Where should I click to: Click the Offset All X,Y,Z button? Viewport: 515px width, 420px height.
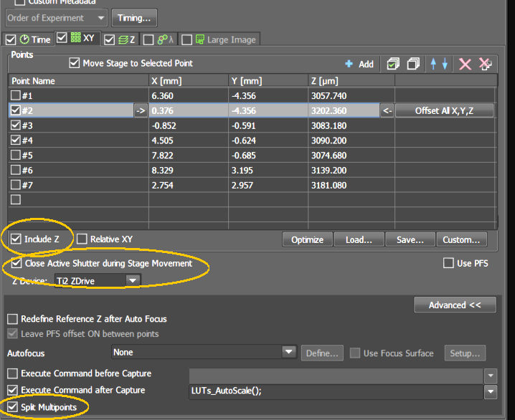pyautogui.click(x=445, y=110)
